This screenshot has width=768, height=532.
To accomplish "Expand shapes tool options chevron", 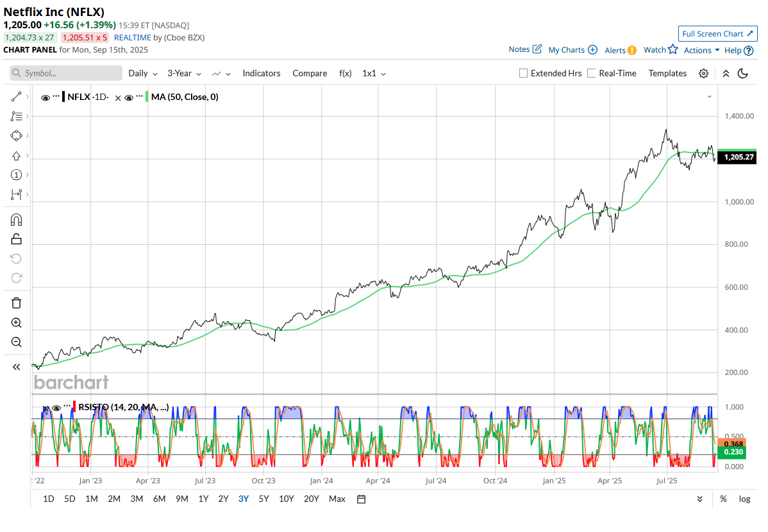I will [x=28, y=136].
